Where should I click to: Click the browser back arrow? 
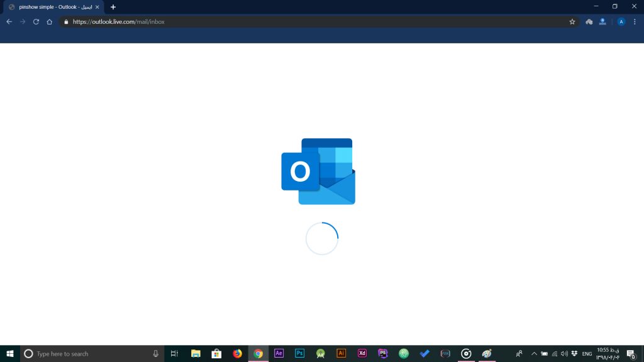pos(9,21)
